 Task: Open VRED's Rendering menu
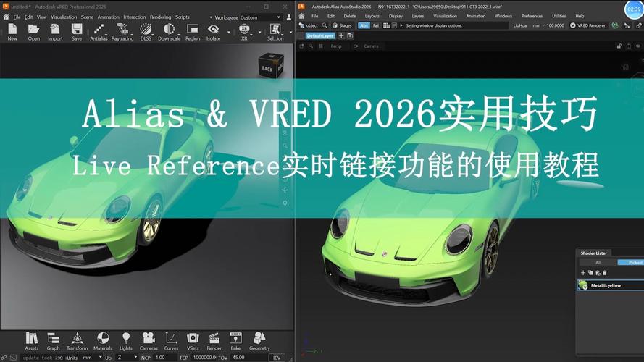pos(160,17)
